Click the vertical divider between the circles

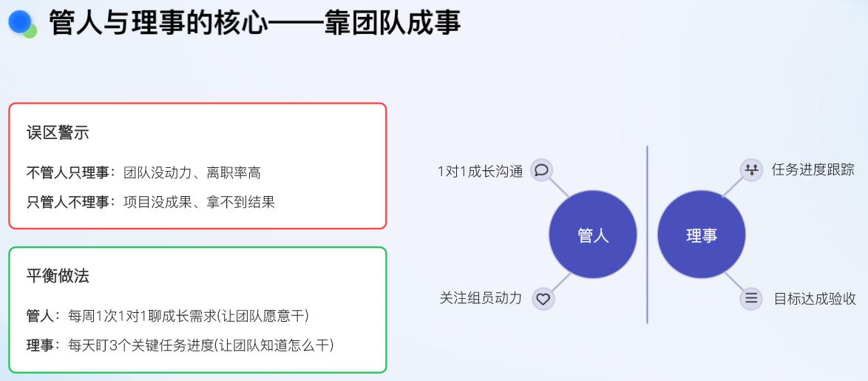click(x=647, y=235)
